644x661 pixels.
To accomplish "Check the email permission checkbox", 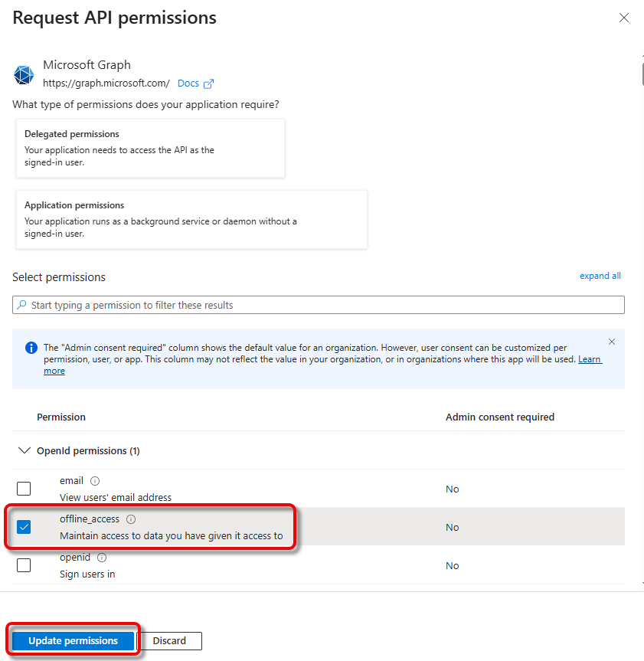I will coord(24,489).
